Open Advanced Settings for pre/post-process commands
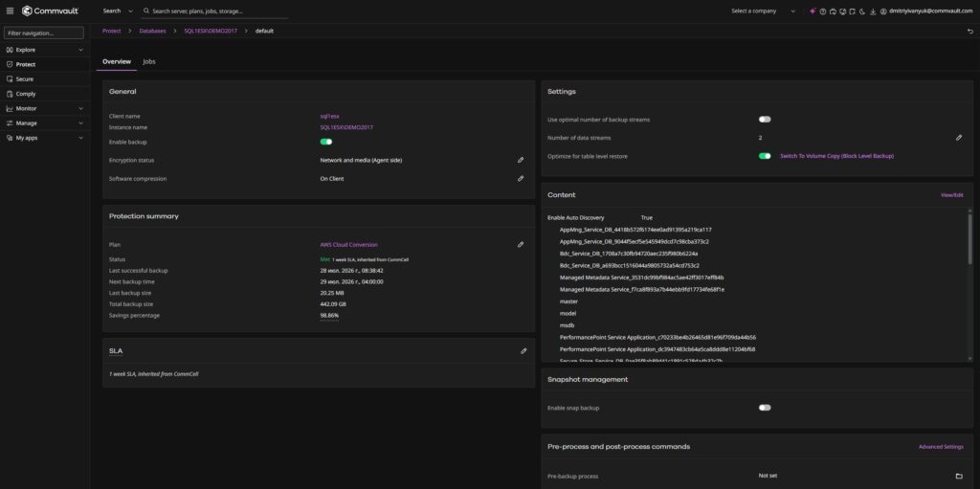Screen dimensions: 980x489 coord(941,447)
